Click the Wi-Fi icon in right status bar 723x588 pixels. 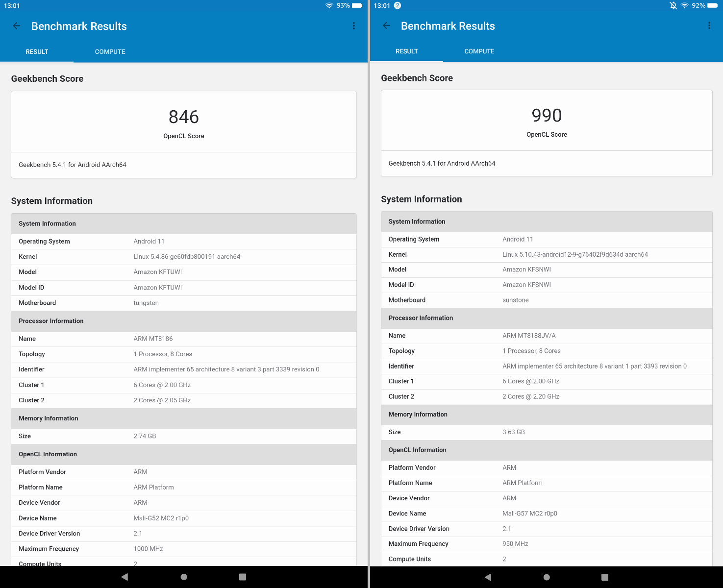click(x=684, y=5)
